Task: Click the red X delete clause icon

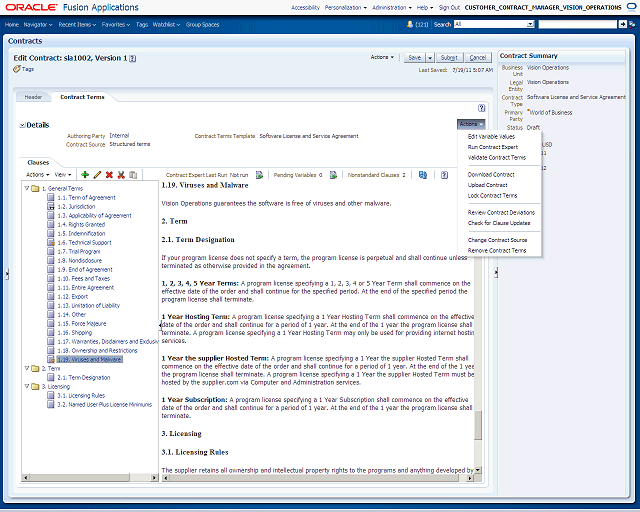Action: coord(109,175)
